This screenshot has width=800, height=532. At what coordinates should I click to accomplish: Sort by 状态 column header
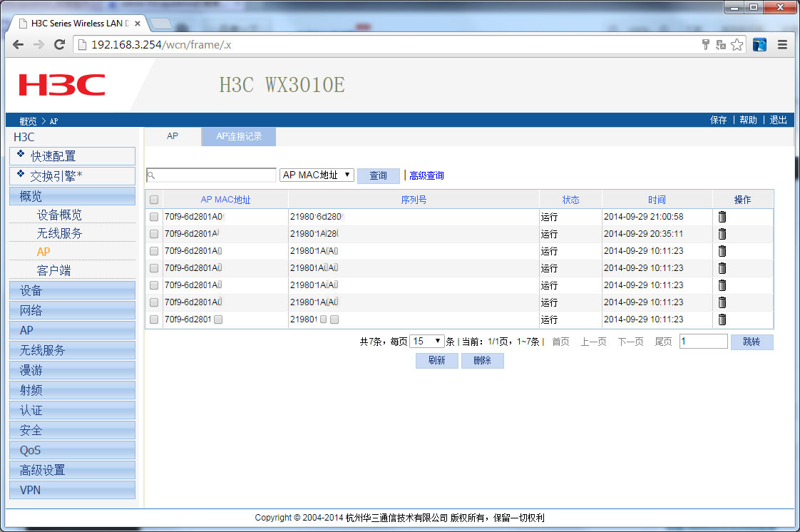(x=571, y=200)
